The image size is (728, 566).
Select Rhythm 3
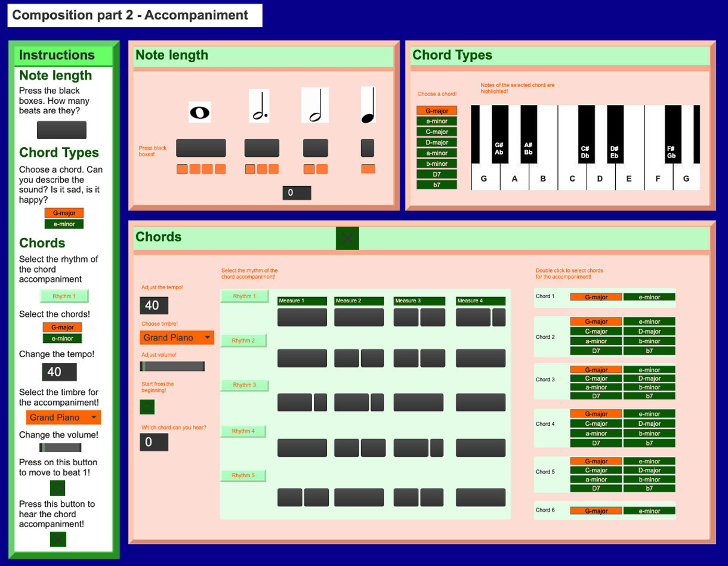tap(245, 385)
